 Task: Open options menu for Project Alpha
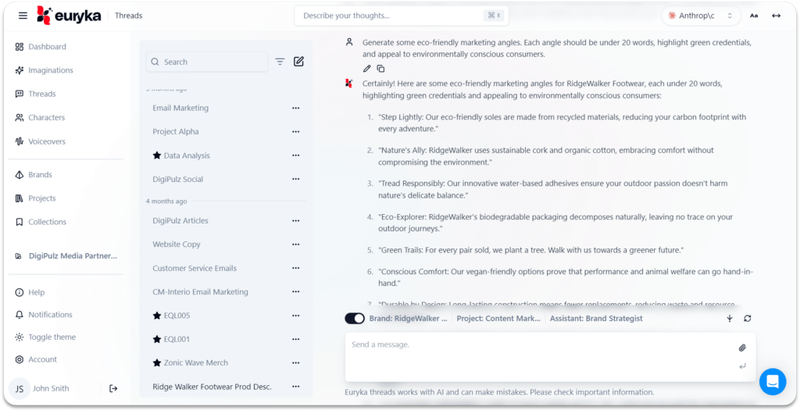coord(295,132)
